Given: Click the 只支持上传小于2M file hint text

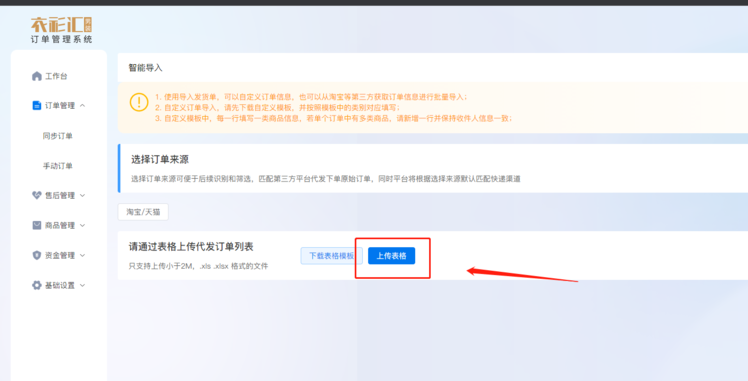Looking at the screenshot, I should pyautogui.click(x=198, y=266).
